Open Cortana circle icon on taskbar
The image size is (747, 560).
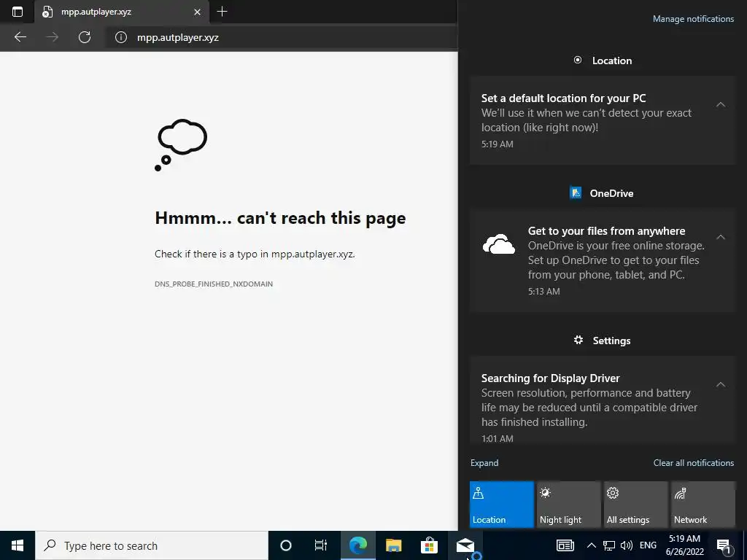coord(286,545)
